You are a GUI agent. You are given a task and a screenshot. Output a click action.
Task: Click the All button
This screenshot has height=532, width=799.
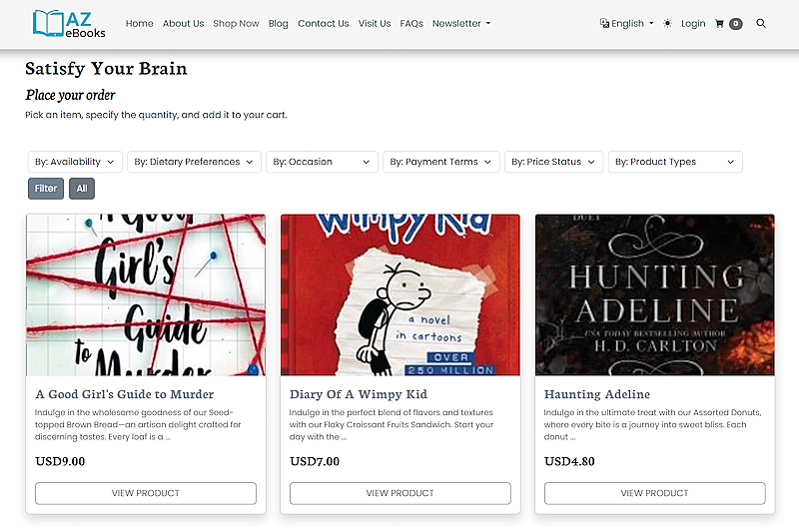pos(82,188)
